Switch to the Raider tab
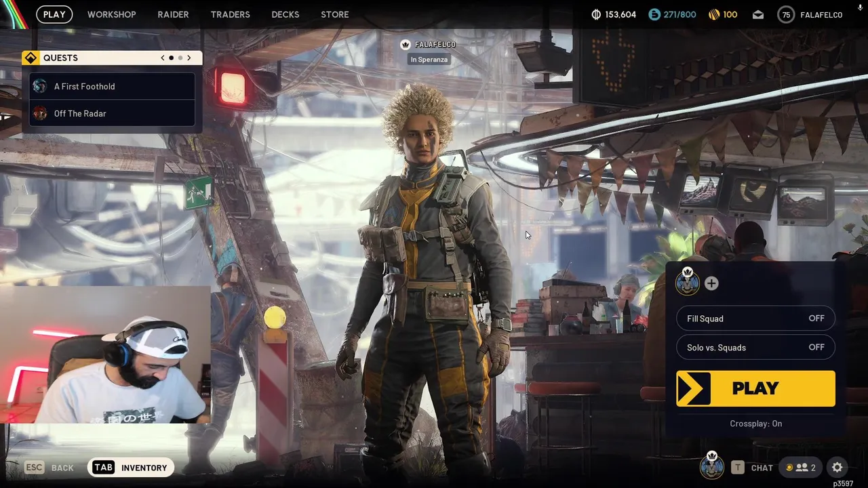The image size is (868, 488). point(173,14)
